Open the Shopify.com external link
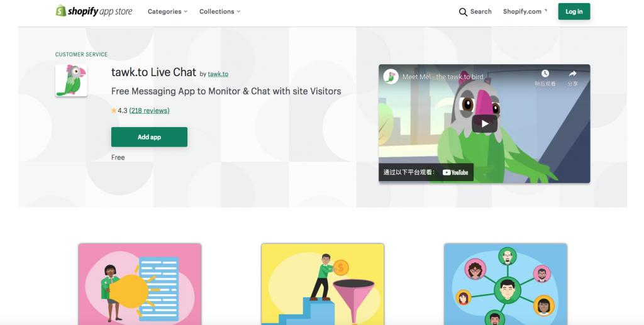The height and width of the screenshot is (325, 644). point(525,11)
